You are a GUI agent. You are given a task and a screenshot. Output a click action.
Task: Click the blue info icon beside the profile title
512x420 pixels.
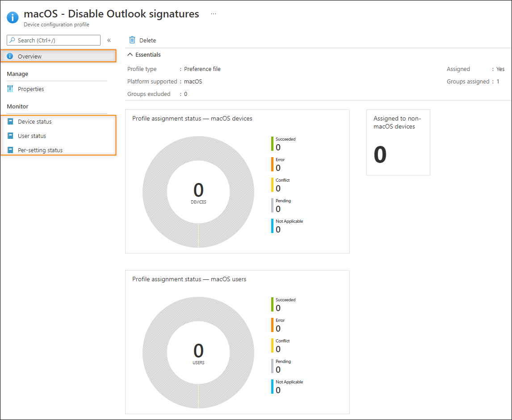coord(13,17)
